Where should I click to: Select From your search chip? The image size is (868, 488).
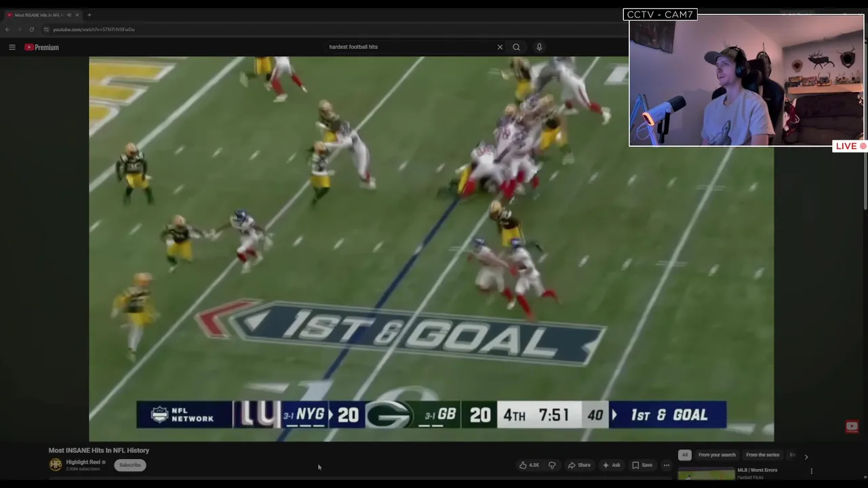coord(717,455)
